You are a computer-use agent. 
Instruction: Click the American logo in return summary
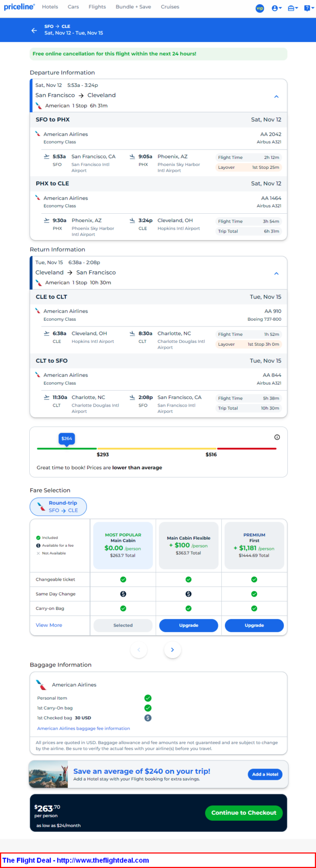point(39,283)
